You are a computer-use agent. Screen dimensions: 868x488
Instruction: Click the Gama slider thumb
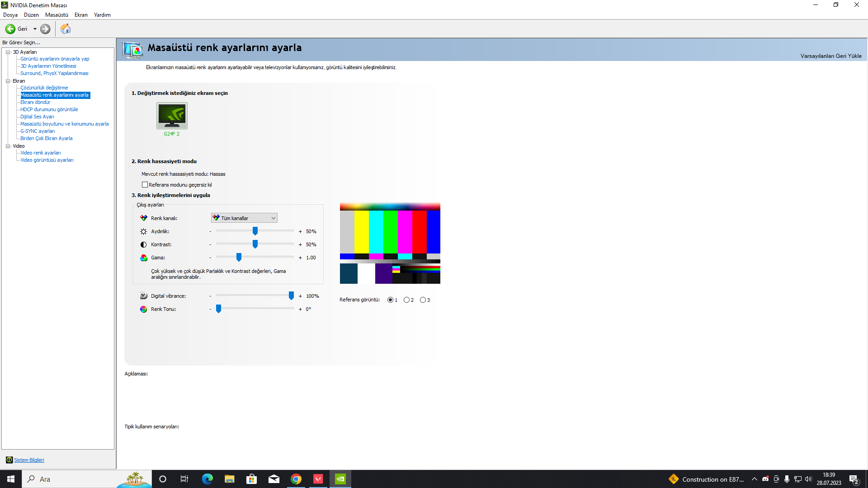(239, 258)
